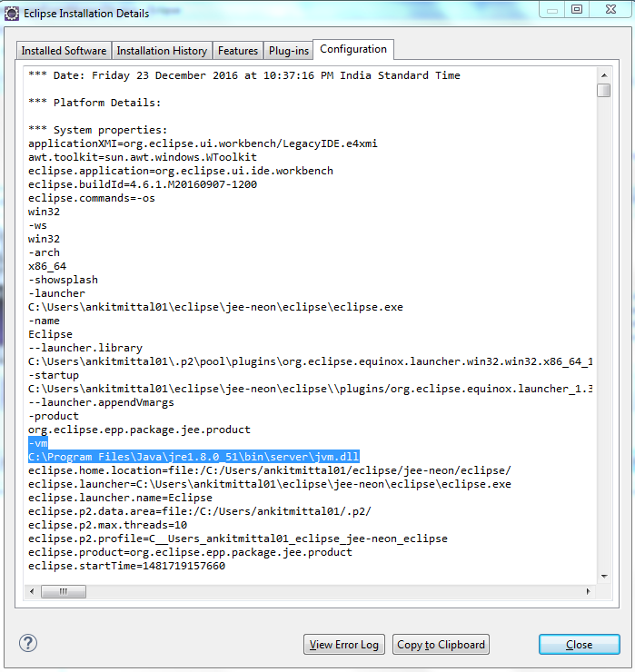The height and width of the screenshot is (672, 635).
Task: Click the horizontal scrollbar thumb
Action: point(64,591)
